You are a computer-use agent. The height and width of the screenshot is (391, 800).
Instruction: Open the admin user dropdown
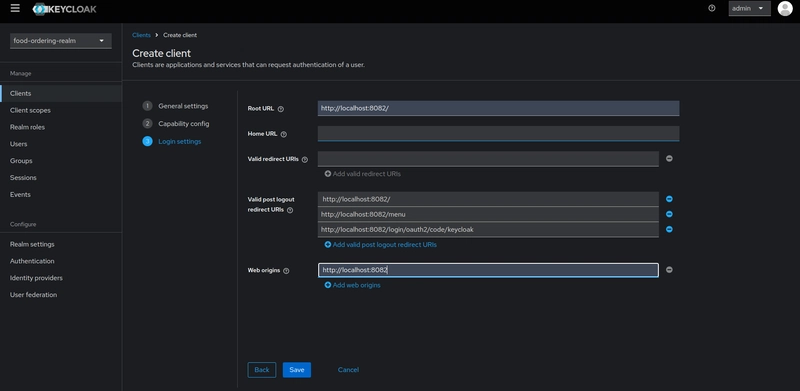(749, 8)
